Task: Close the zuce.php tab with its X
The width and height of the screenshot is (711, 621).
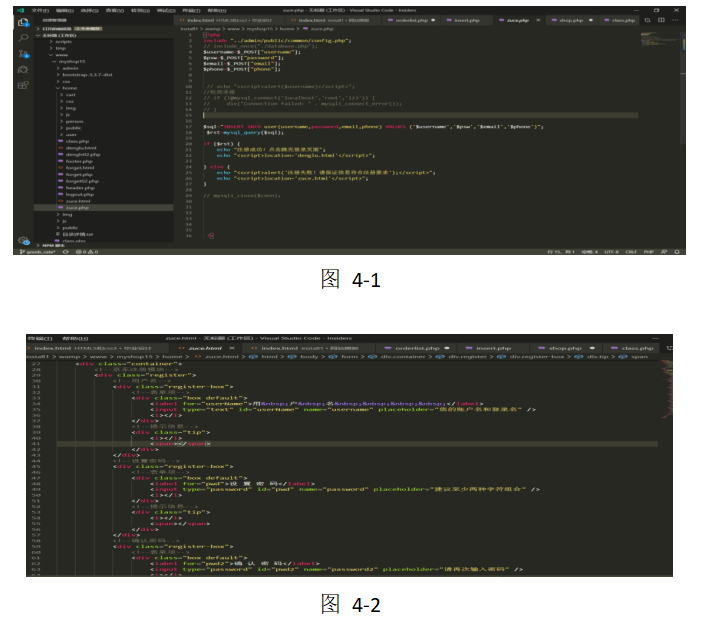Action: [x=538, y=20]
